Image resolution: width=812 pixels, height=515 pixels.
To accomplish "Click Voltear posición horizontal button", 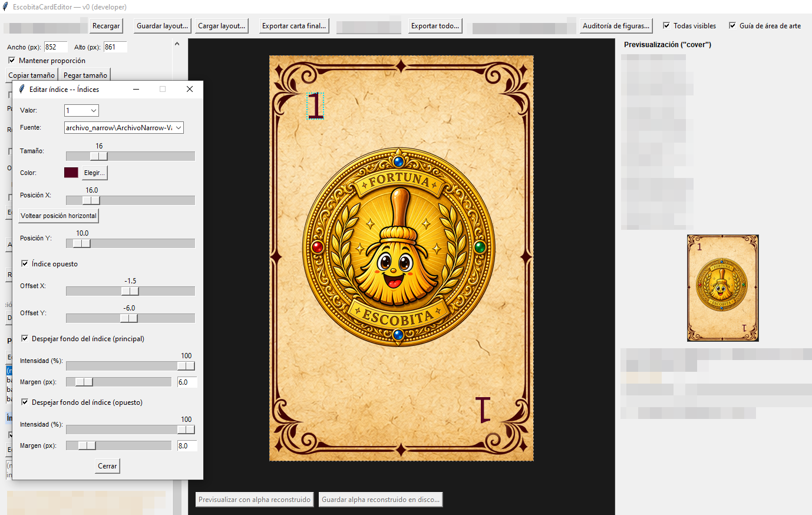I will coord(58,216).
